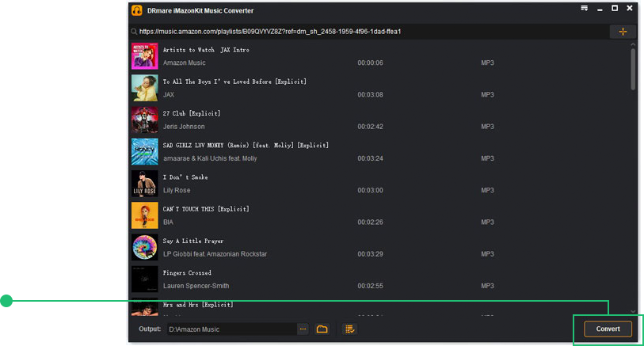Select the CAN'T TOUCH THIS album thumbnail

tap(145, 215)
